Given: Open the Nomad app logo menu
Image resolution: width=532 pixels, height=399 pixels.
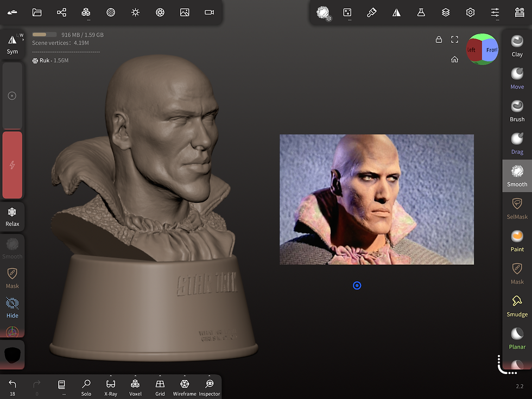Looking at the screenshot, I should click(x=12, y=12).
